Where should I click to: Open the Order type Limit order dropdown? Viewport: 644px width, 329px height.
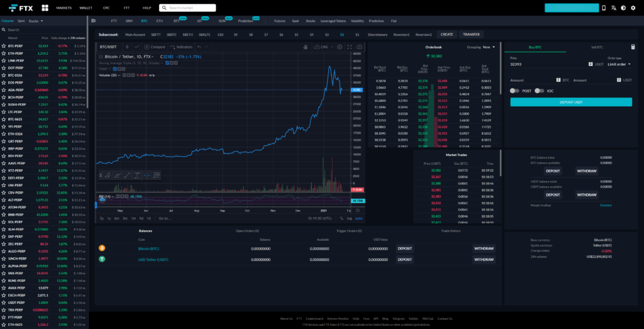(x=619, y=64)
